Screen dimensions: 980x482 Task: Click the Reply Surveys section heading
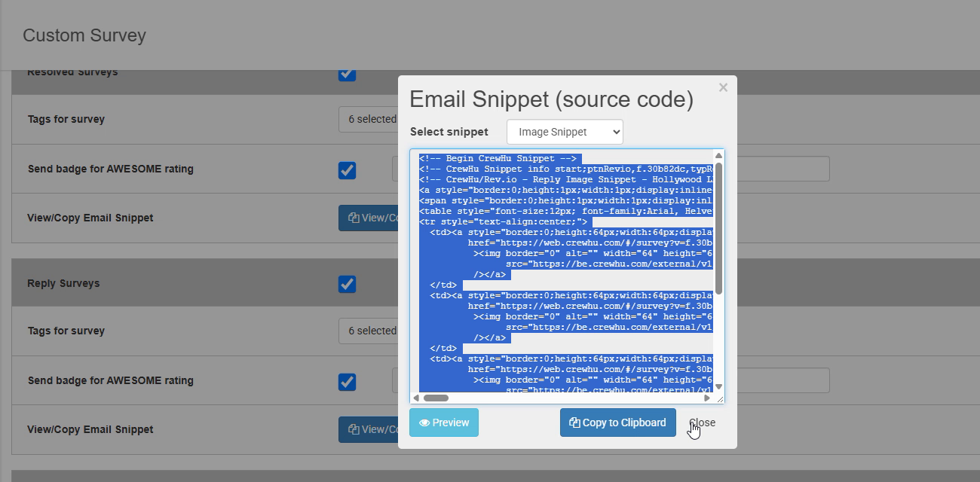(x=63, y=283)
